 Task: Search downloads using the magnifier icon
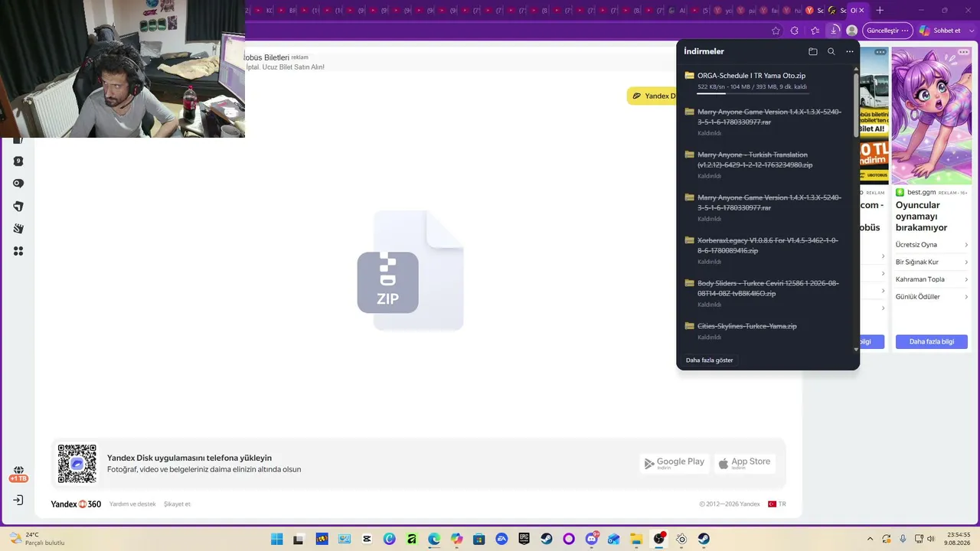(831, 51)
